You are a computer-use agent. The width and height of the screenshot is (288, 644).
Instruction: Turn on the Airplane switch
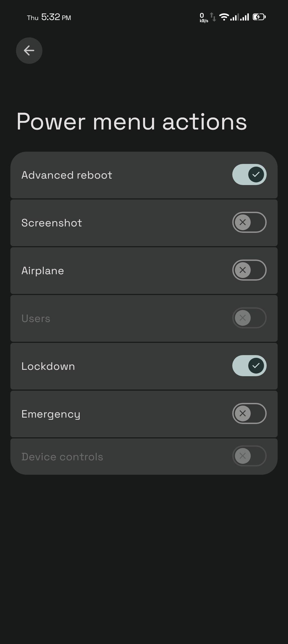[249, 270]
